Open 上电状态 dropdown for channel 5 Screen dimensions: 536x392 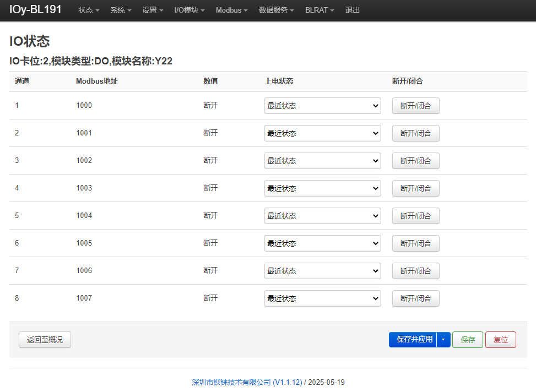coord(323,216)
